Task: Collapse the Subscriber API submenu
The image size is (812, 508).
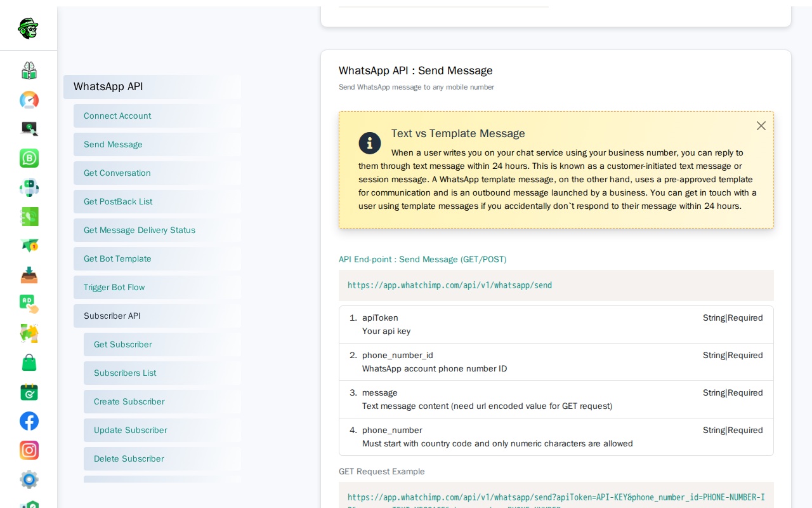Action: pyautogui.click(x=157, y=316)
